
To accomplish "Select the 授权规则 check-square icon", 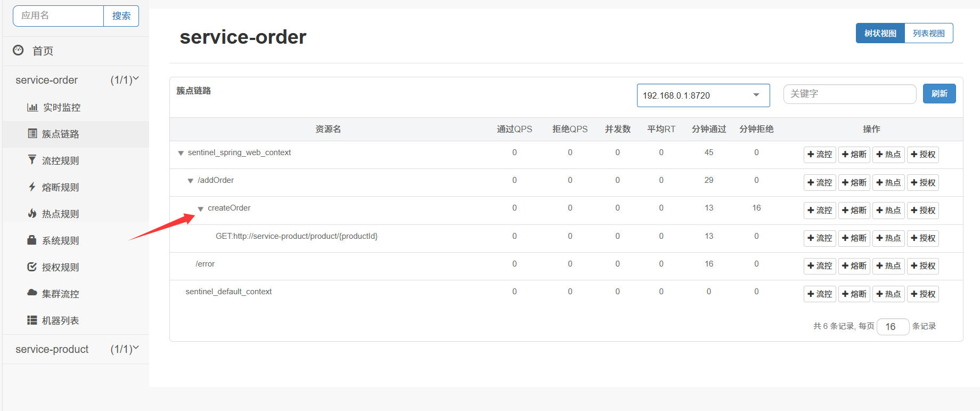I will 32,267.
